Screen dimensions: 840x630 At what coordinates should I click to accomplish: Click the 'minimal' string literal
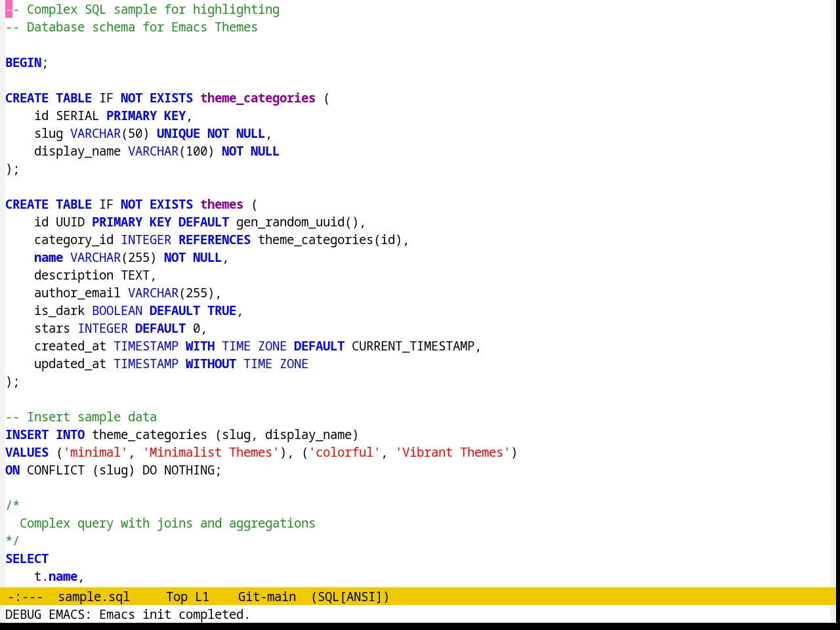(95, 452)
